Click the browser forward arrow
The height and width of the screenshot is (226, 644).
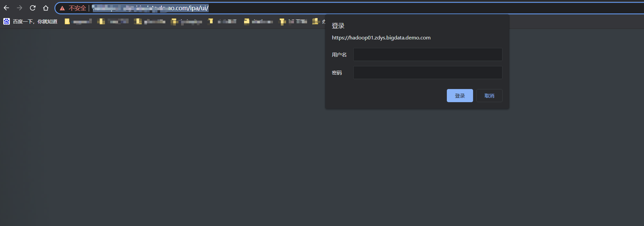coord(19,8)
